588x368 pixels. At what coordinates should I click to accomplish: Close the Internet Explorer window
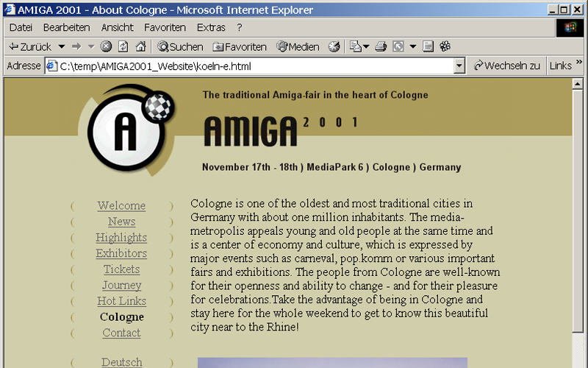pos(578,10)
